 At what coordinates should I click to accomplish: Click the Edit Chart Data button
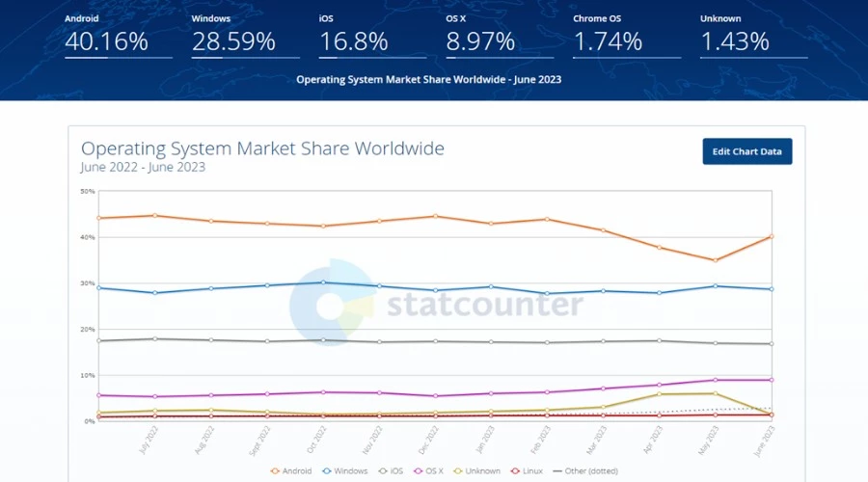[x=747, y=151]
